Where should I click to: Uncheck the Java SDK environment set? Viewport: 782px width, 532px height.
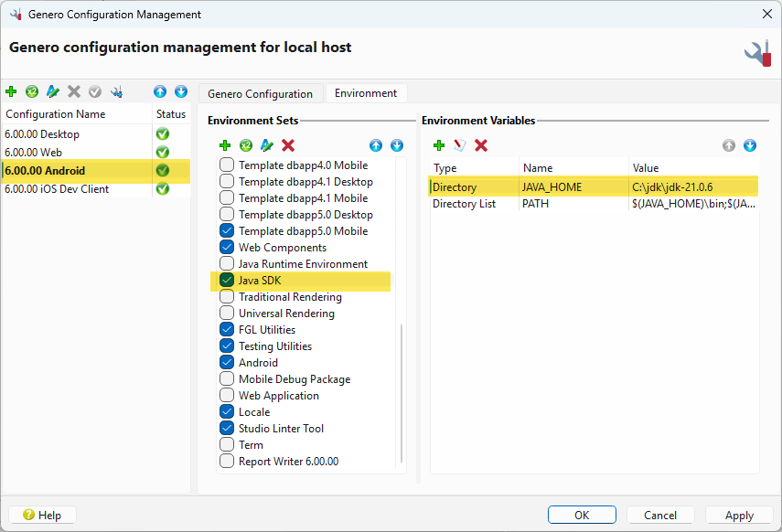227,280
